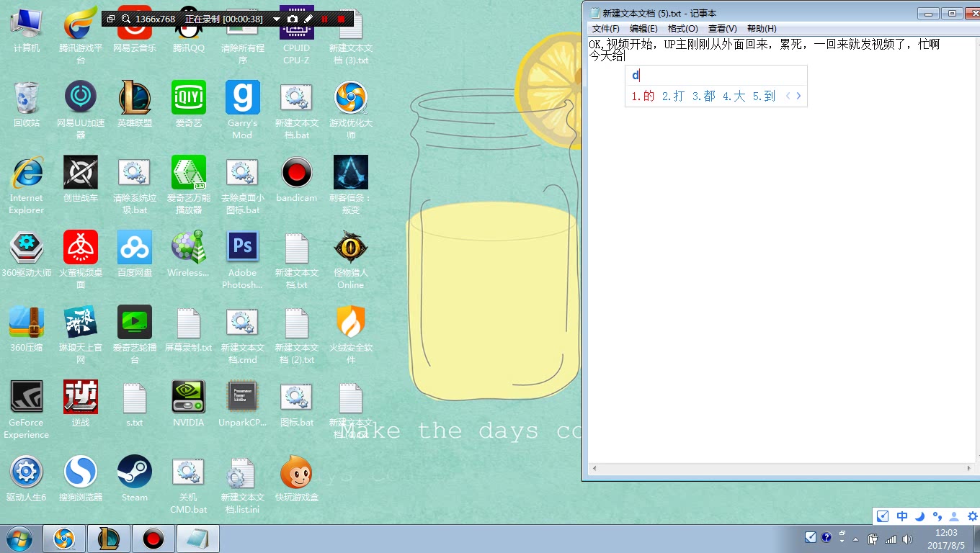Select the 计算机 desktop icon
This screenshot has width=980, height=553.
click(x=27, y=30)
